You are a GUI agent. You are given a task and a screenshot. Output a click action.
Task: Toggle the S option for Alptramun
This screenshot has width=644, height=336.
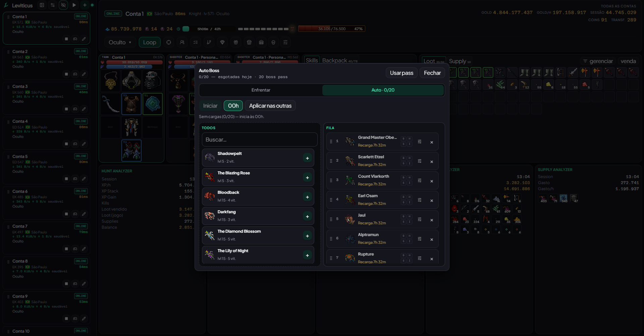[404, 241]
